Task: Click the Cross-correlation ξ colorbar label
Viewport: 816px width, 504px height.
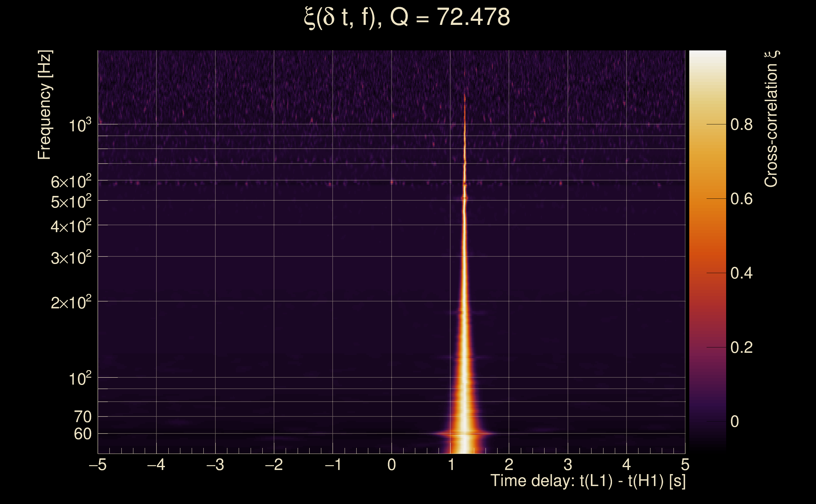Action: [771, 119]
